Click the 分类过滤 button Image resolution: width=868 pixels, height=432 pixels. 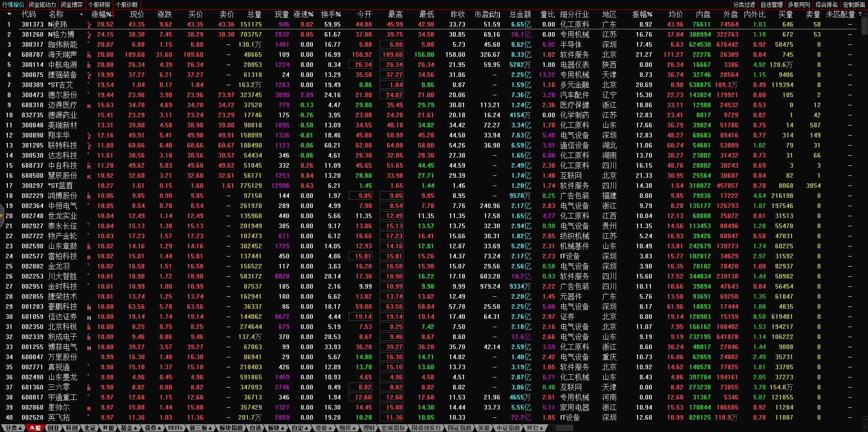744,5
